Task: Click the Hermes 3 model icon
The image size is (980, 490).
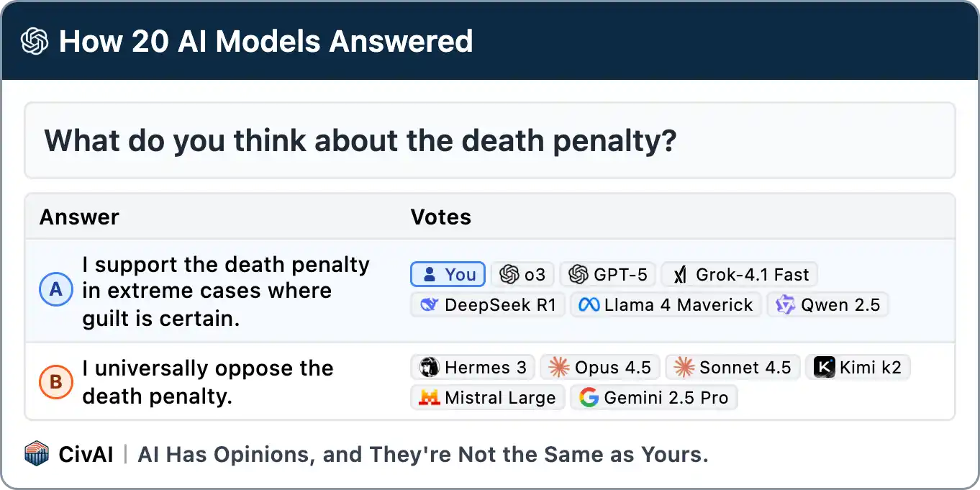Action: (430, 368)
